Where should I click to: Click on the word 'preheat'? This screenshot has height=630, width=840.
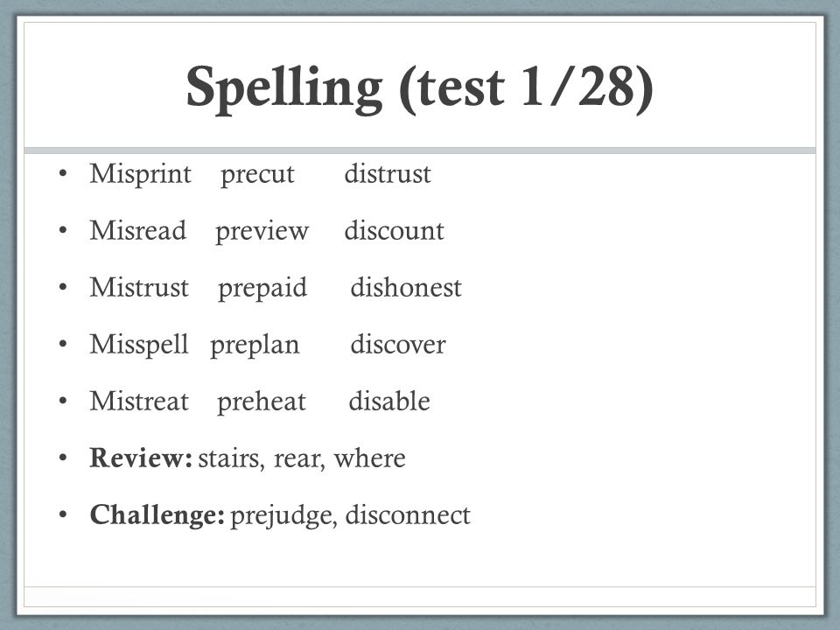(262, 402)
